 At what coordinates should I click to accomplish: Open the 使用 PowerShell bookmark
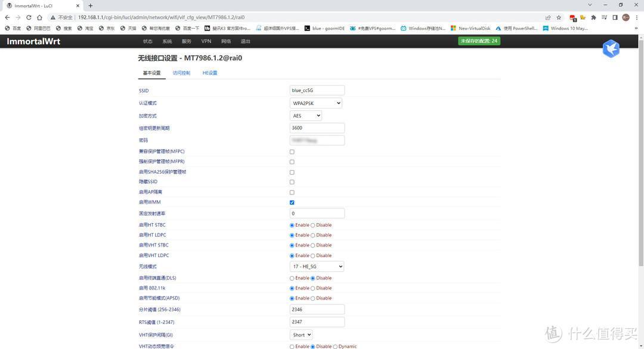pos(516,29)
